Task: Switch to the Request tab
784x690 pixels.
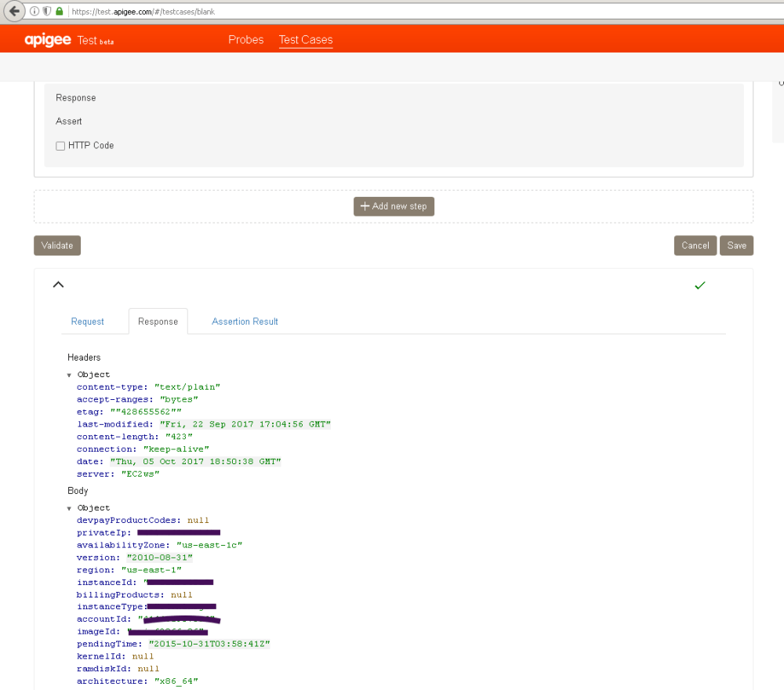Action: [88, 321]
